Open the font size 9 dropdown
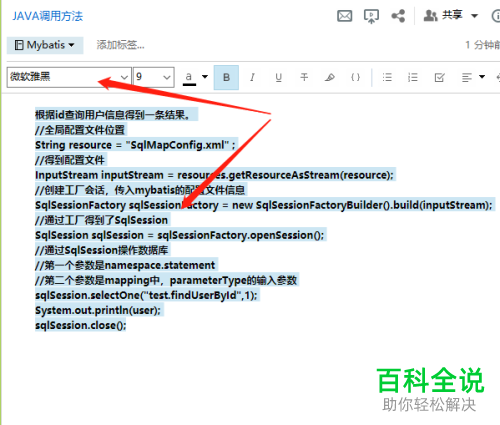Screen dimensions: 500x425 click(153, 77)
